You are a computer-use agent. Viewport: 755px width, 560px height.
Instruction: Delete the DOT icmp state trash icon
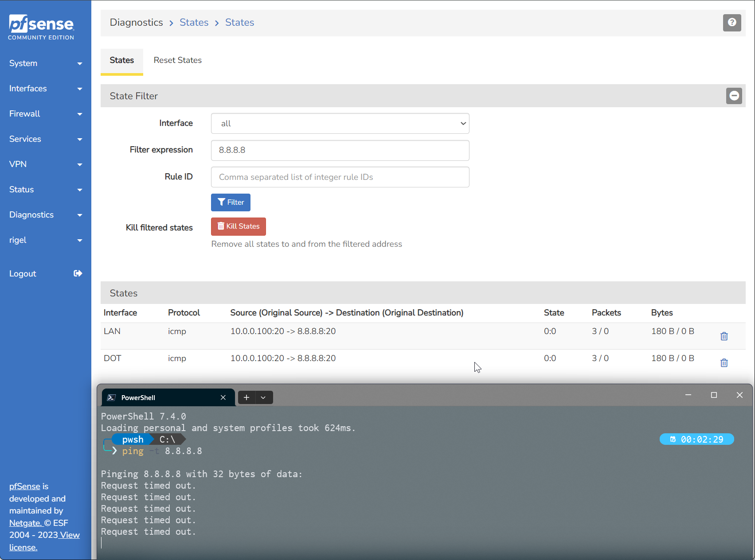[x=724, y=363]
